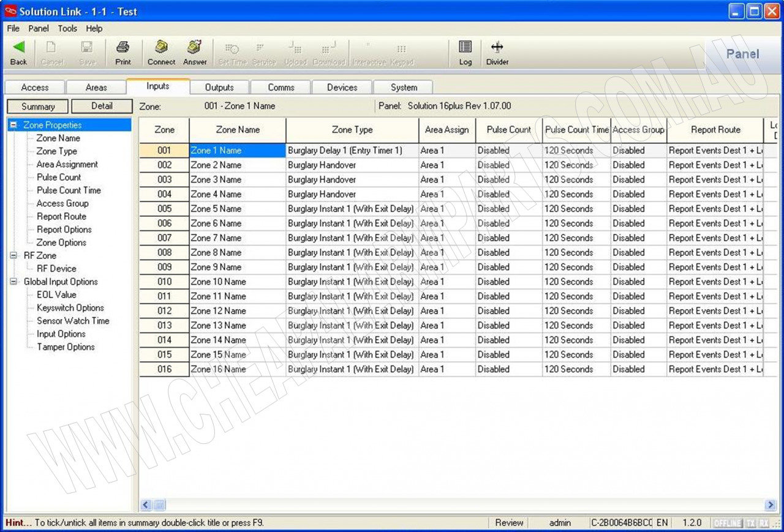784x532 pixels.
Task: Select Area Assignment in the tree
Action: click(67, 164)
